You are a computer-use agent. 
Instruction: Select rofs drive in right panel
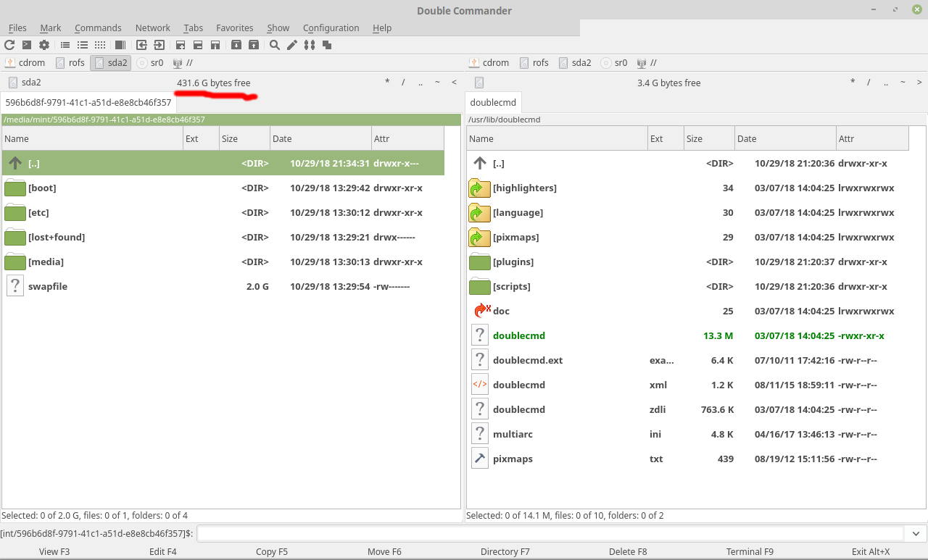point(534,63)
